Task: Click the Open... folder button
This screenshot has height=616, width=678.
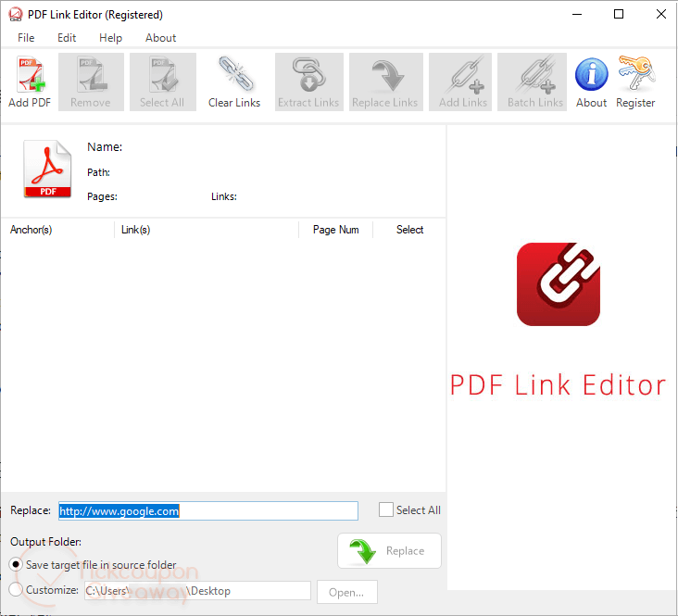Action: click(346, 592)
